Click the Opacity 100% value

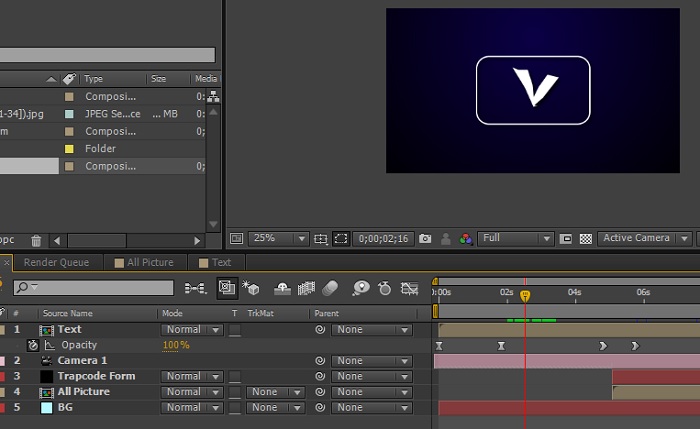click(x=176, y=345)
